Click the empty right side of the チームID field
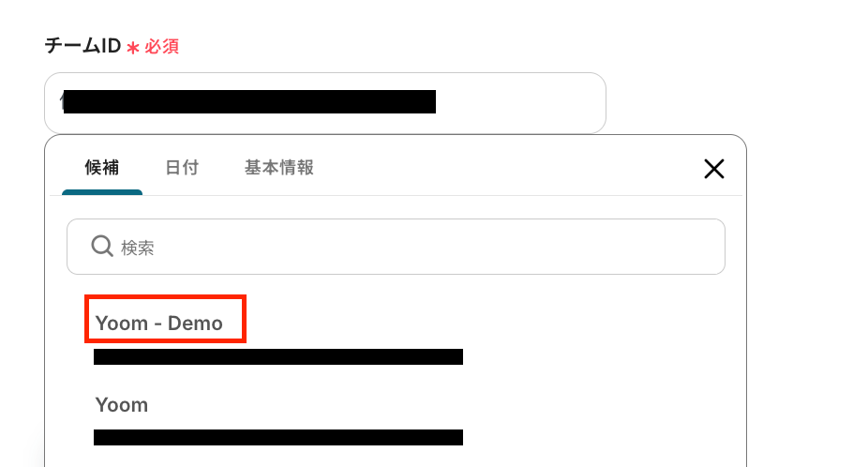868x467 pixels. (x=520, y=103)
